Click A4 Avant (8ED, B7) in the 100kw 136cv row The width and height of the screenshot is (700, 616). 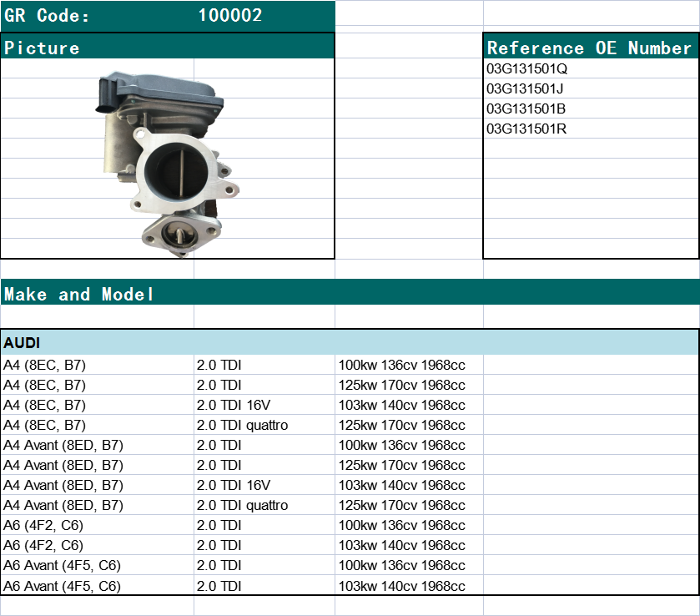tap(63, 446)
